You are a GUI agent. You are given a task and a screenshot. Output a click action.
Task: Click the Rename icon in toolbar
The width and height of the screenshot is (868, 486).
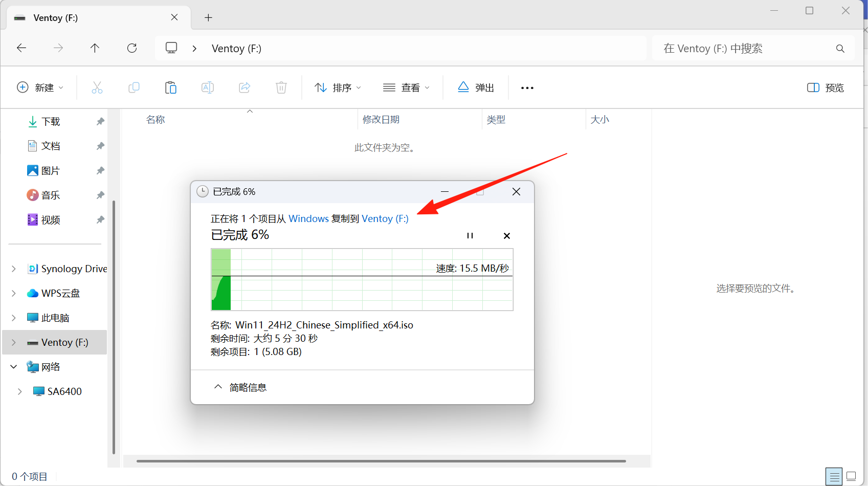point(208,87)
